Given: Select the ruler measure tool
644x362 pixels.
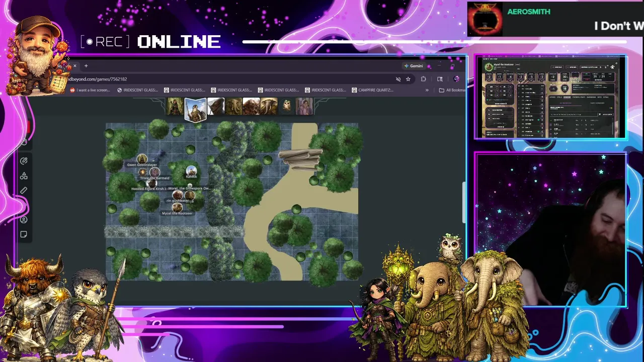Looking at the screenshot, I should pos(24,191).
